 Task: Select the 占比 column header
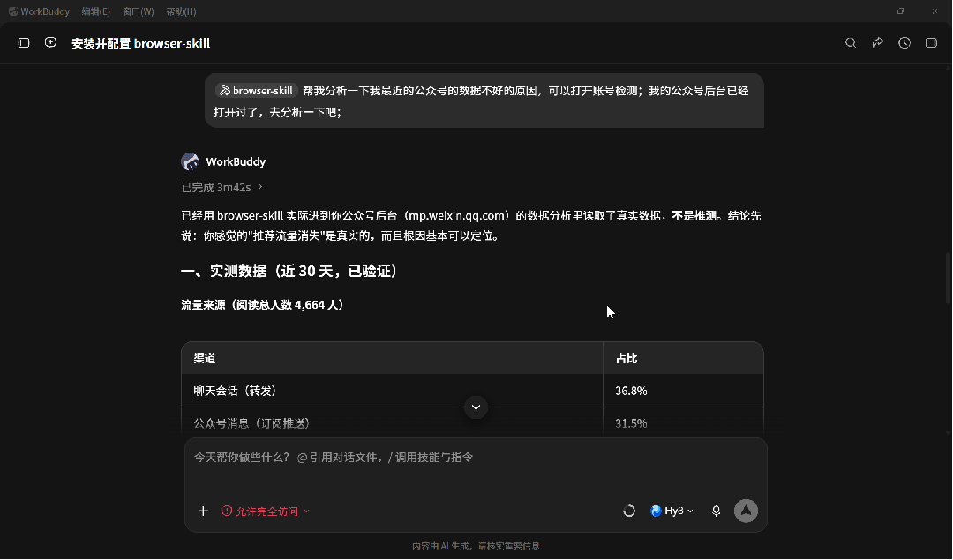coord(683,358)
